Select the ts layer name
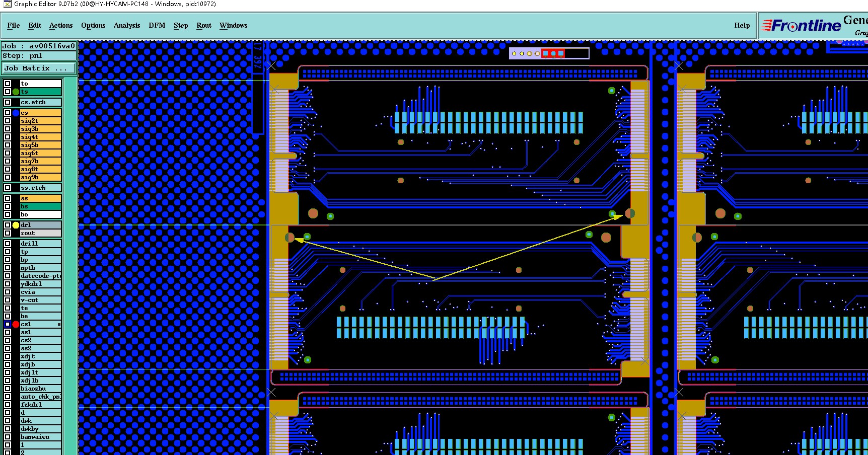 coord(40,92)
